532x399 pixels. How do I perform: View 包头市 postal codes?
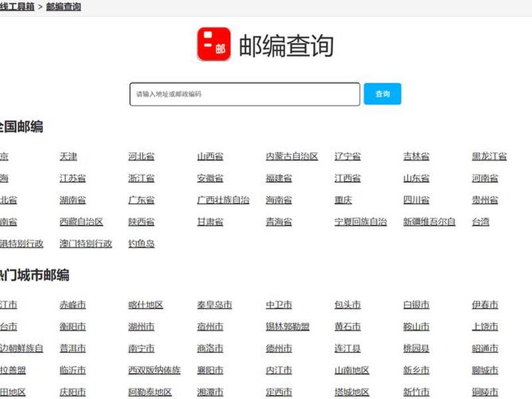347,305
